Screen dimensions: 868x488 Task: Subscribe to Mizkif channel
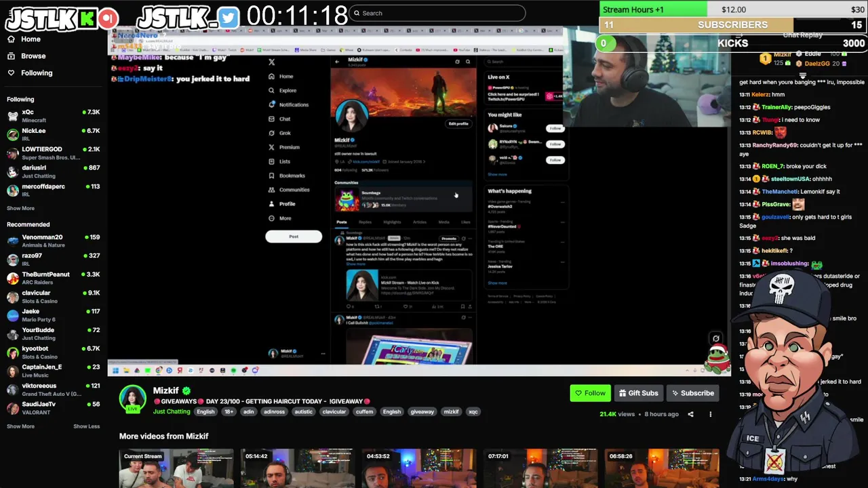(692, 393)
